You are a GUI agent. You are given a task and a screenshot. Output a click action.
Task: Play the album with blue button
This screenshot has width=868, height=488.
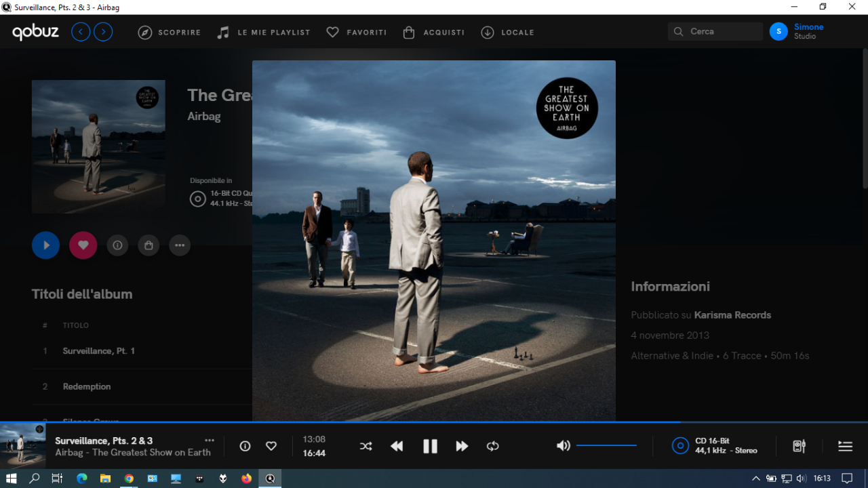45,245
